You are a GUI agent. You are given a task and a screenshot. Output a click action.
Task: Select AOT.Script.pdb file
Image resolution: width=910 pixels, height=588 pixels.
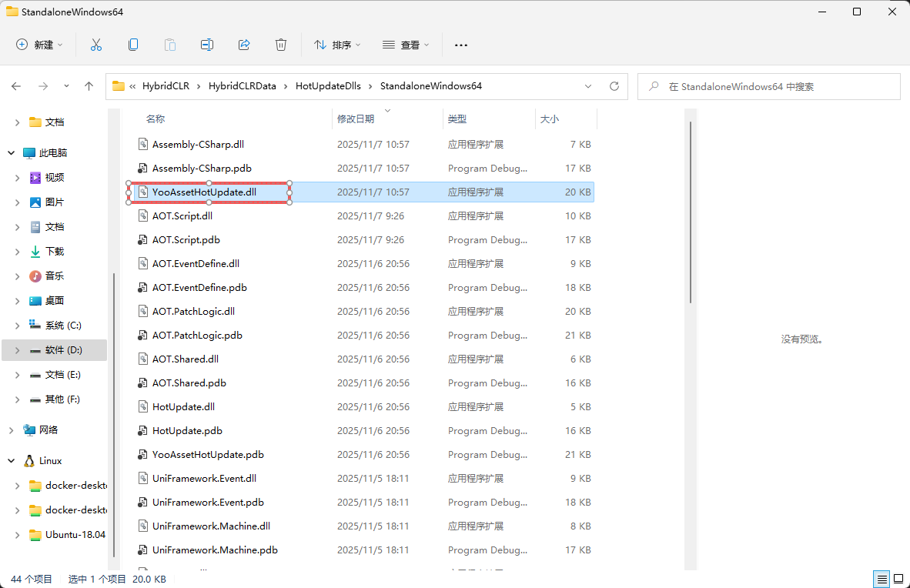pyautogui.click(x=186, y=239)
